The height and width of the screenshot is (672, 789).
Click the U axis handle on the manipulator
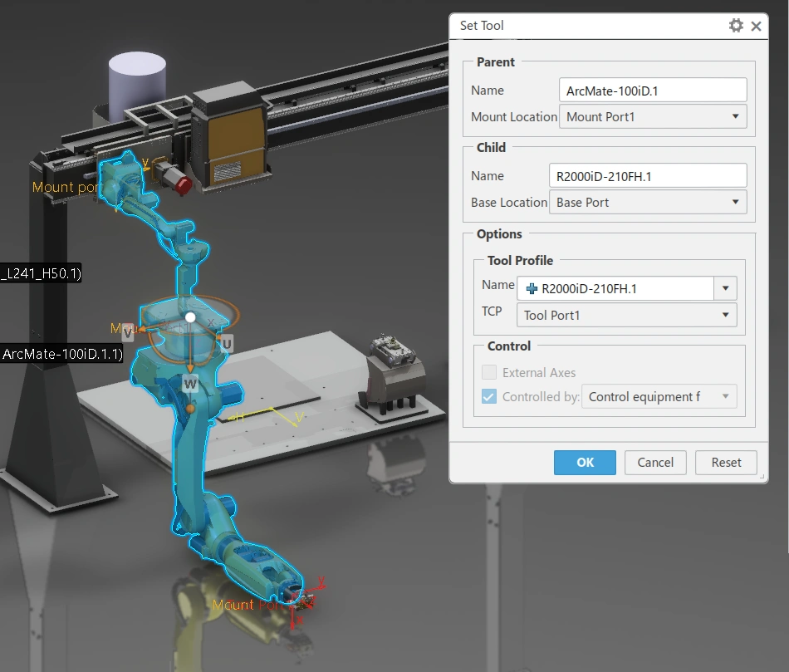(x=227, y=343)
